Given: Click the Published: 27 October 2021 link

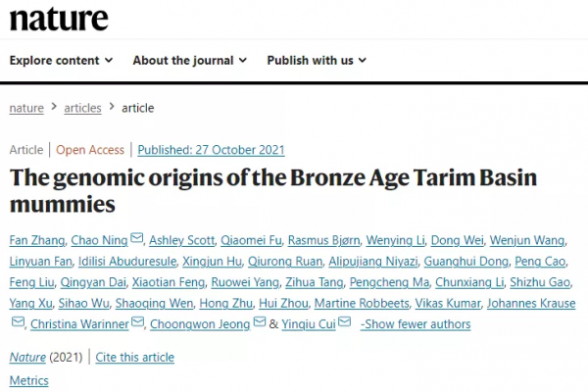Looking at the screenshot, I should tap(211, 150).
